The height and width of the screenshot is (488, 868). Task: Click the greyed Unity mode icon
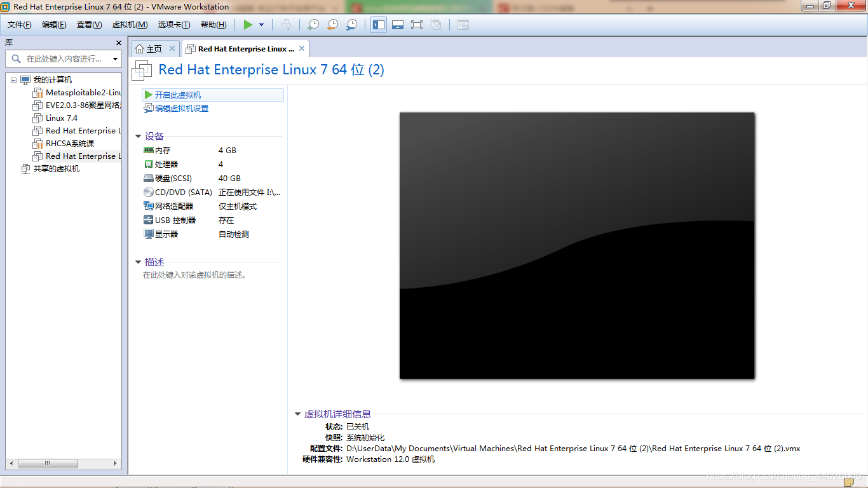pos(436,25)
